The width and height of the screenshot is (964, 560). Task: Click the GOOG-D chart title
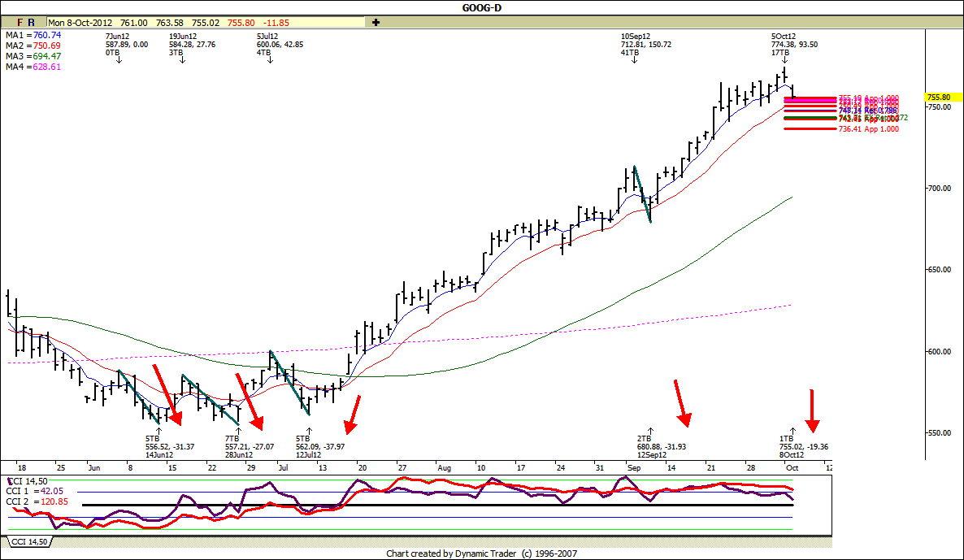(x=481, y=7)
